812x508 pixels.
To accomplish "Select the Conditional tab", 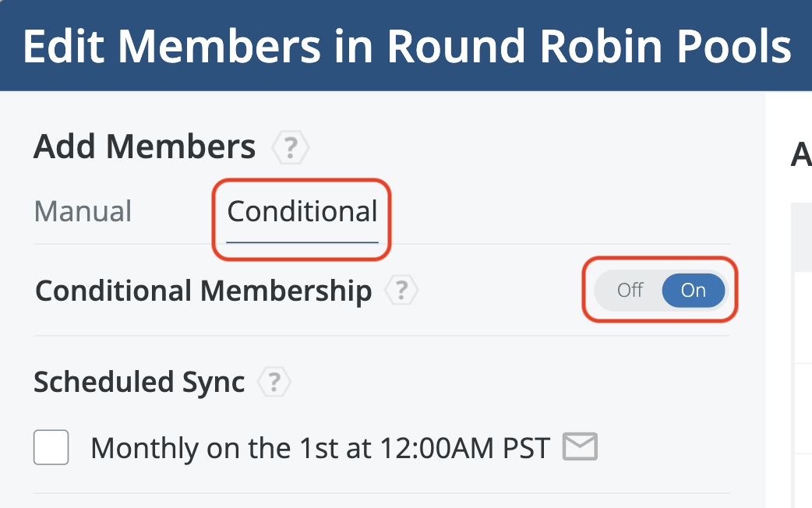I will (x=302, y=211).
